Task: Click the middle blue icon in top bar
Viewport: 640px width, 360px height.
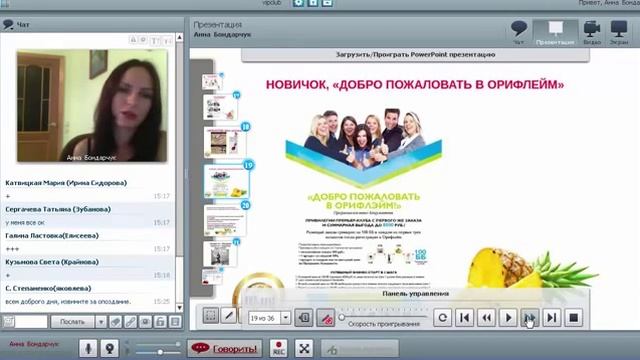Action: click(x=313, y=3)
